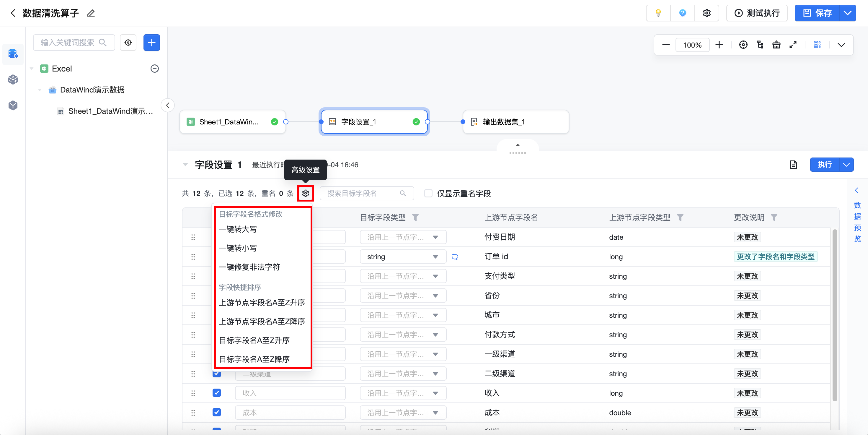Uncheck the 成本 field checkbox
Screen dimensions: 868x435
click(217, 413)
